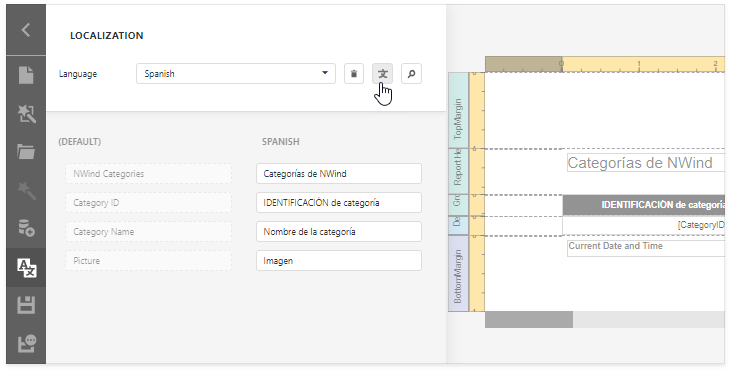Open the New Report page icon
Image resolution: width=731 pixels, height=372 pixels.
click(x=26, y=75)
